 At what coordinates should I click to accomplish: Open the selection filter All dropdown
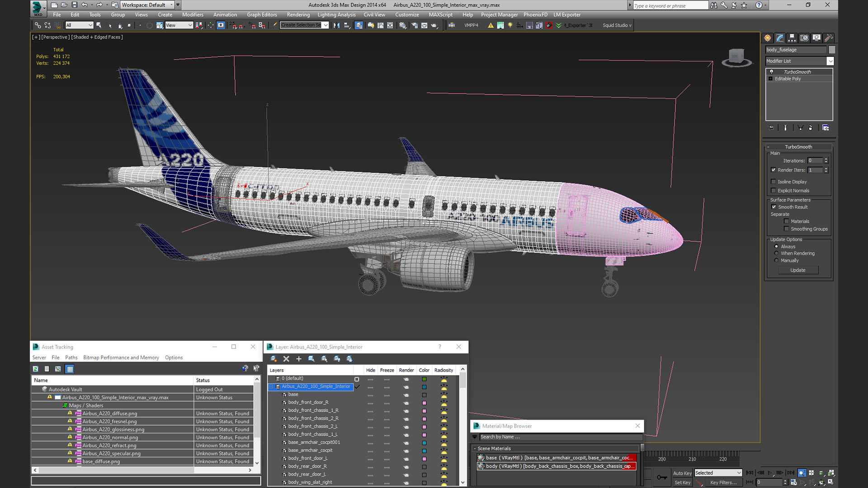pyautogui.click(x=79, y=25)
